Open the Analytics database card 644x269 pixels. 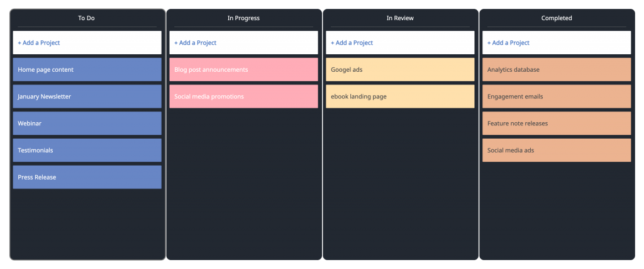(x=557, y=70)
